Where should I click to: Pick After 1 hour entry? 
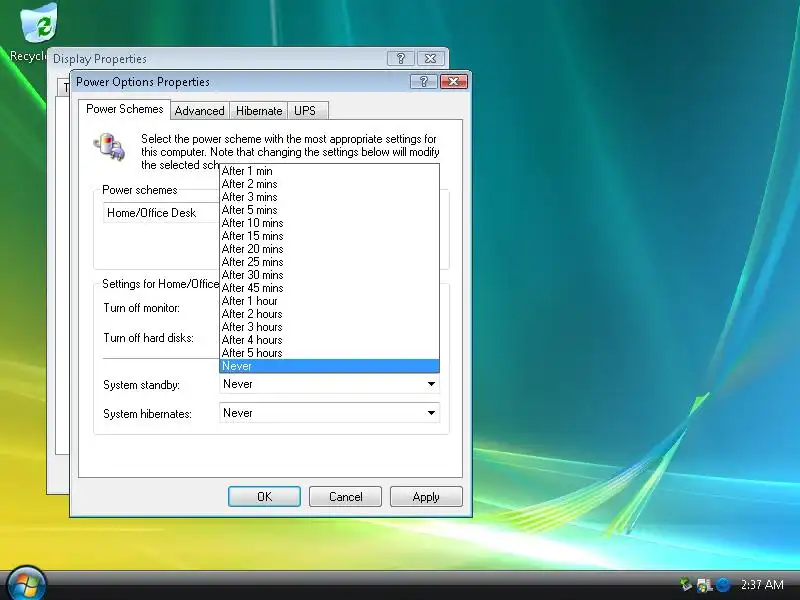click(x=329, y=301)
